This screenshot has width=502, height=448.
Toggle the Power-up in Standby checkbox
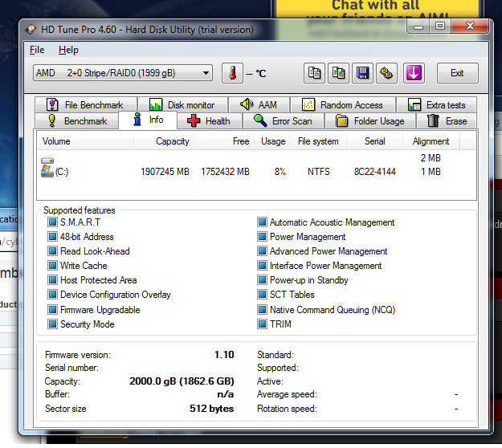[262, 280]
